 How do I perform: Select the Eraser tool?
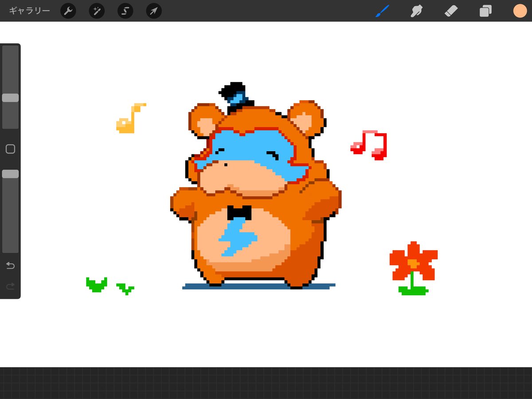point(451,11)
